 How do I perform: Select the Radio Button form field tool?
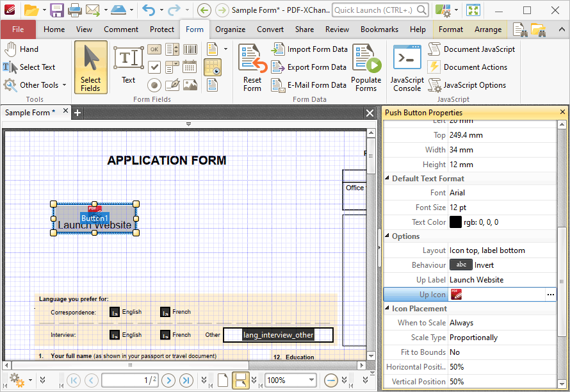tap(154, 85)
